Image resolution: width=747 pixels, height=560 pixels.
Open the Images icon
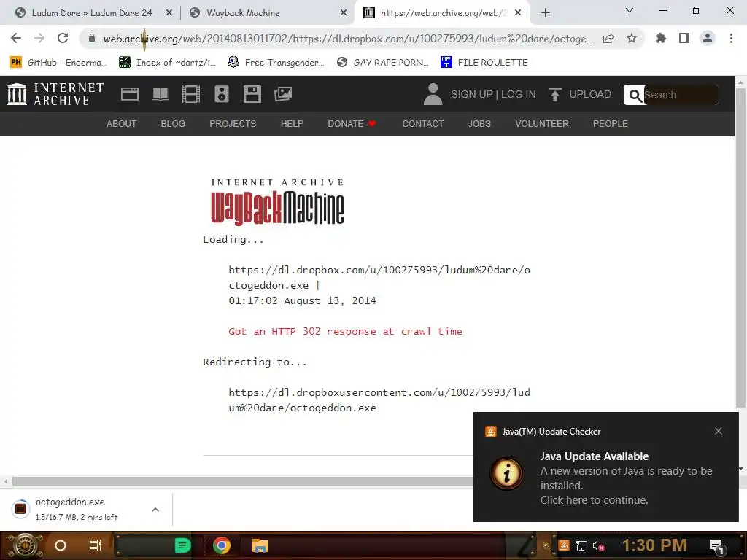(x=283, y=94)
